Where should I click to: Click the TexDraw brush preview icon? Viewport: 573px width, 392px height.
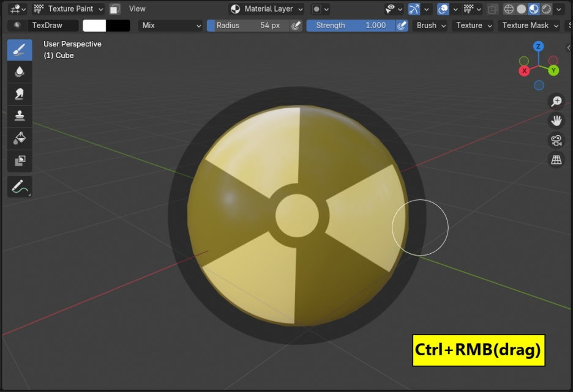click(x=17, y=25)
